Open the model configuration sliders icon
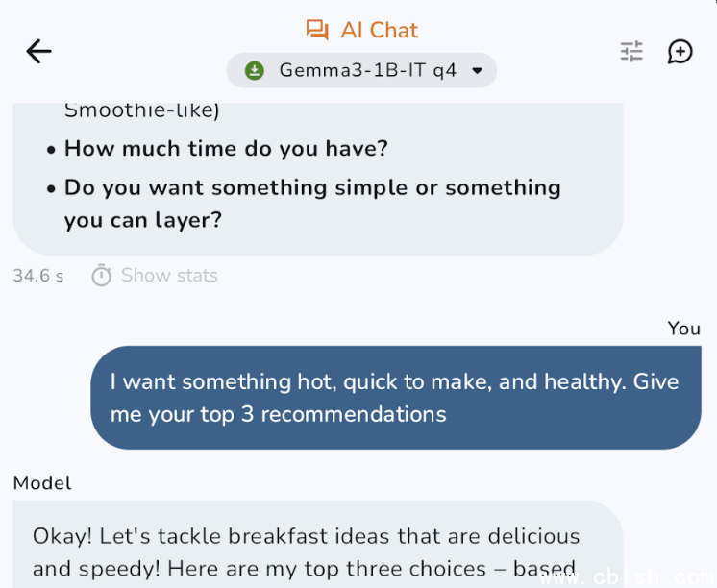The image size is (717, 588). tap(631, 51)
